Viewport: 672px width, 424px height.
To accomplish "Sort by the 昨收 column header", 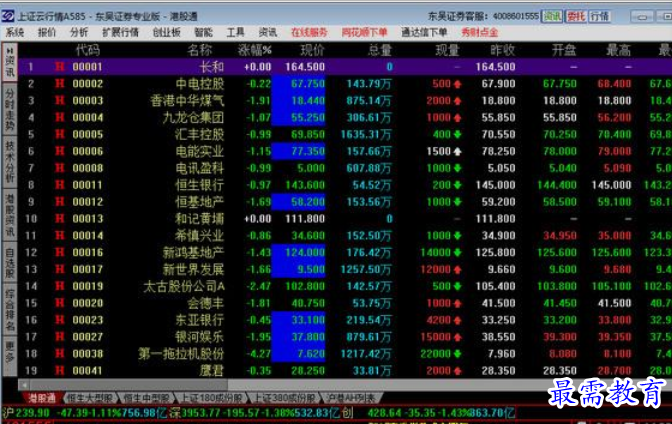I will (x=502, y=50).
